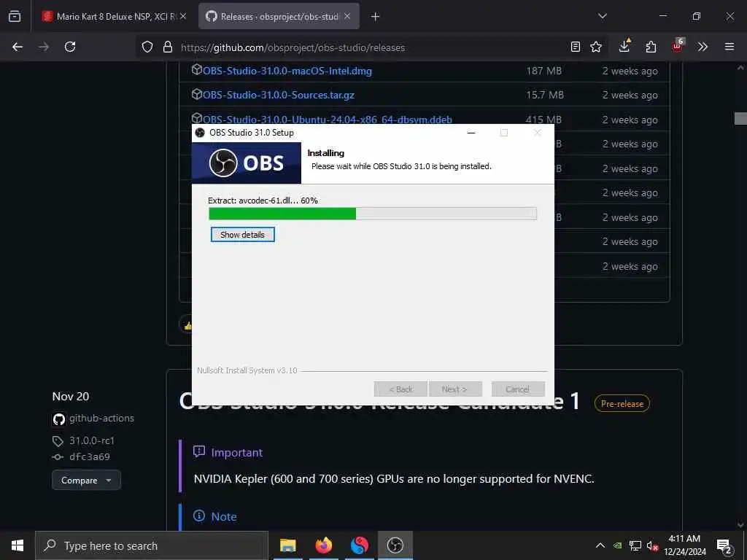747x560 pixels.
Task: Close the Releases obs-studio tab
Action: (347, 16)
